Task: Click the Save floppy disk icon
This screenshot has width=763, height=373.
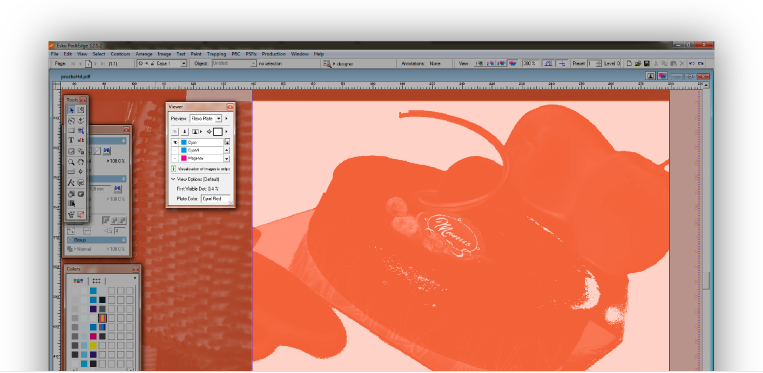Action: [647, 63]
